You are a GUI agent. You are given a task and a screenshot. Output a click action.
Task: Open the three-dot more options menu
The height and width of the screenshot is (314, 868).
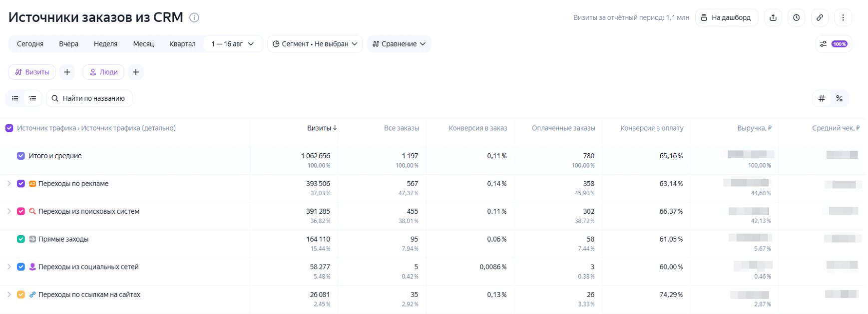pyautogui.click(x=843, y=17)
